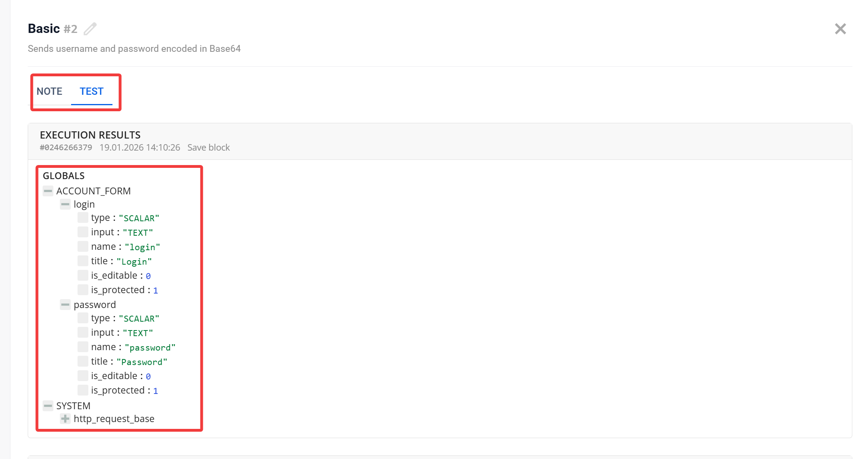This screenshot has width=868, height=459.
Task: Click the box beside password is_protected
Action: coord(83,390)
